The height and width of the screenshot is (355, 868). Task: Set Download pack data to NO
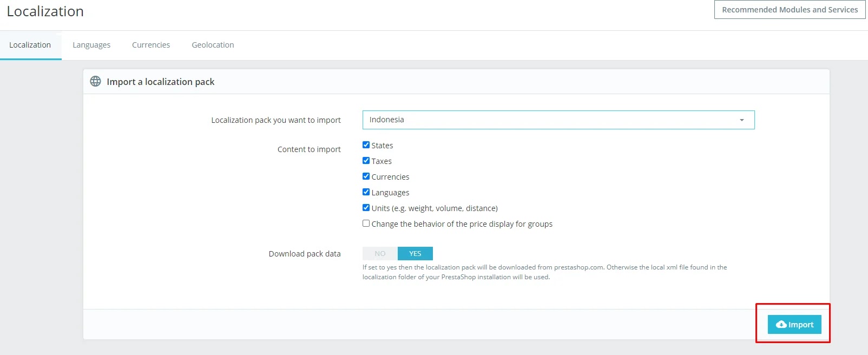coord(380,254)
